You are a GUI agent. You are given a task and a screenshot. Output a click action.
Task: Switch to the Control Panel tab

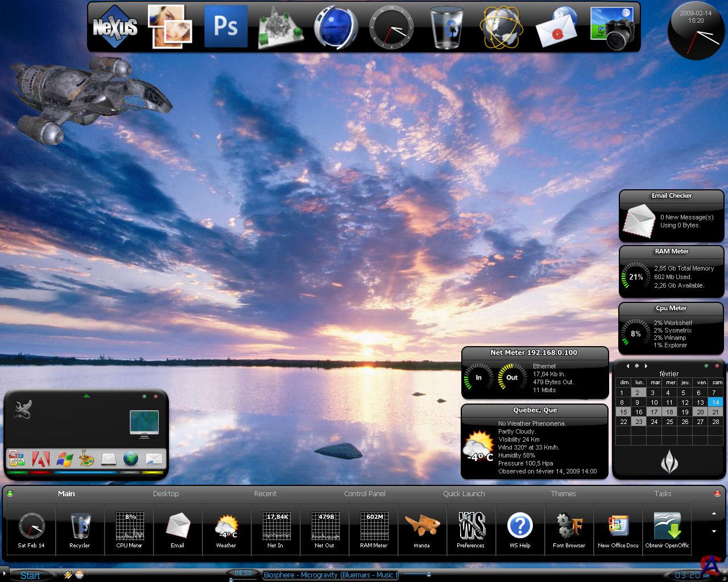pos(365,493)
